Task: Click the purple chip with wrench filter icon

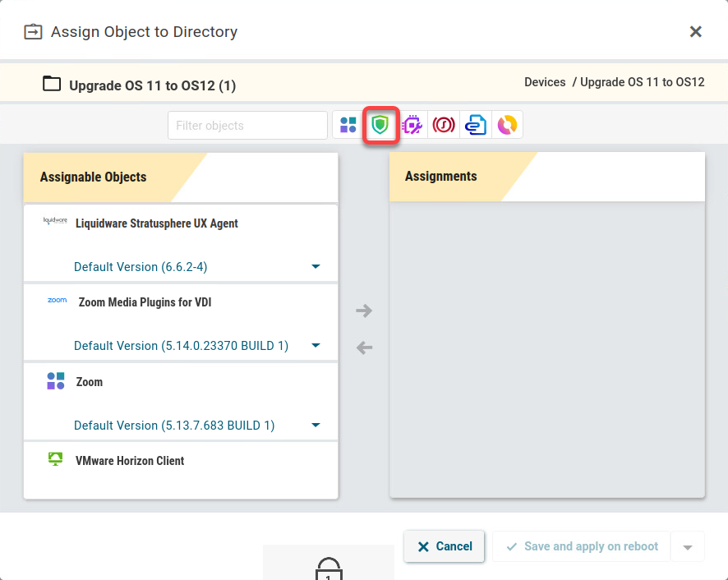Action: tap(412, 126)
